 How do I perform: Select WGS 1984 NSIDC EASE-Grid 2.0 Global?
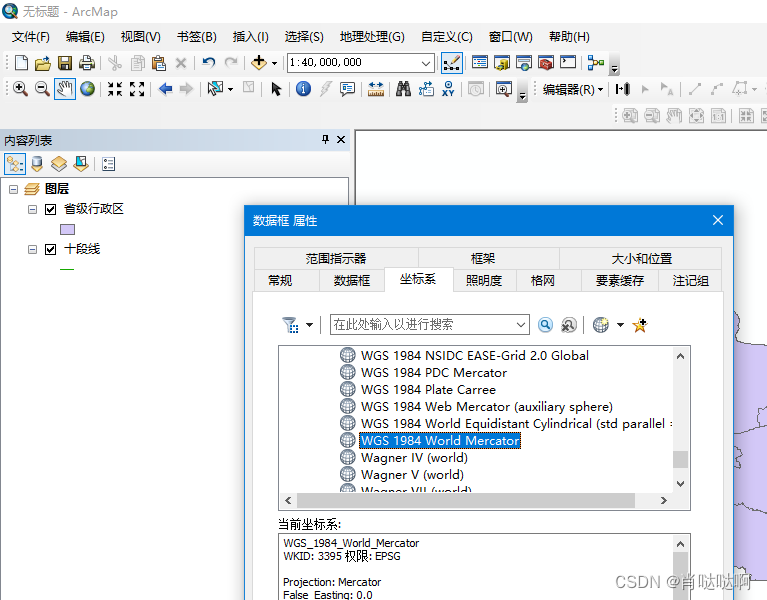(474, 356)
